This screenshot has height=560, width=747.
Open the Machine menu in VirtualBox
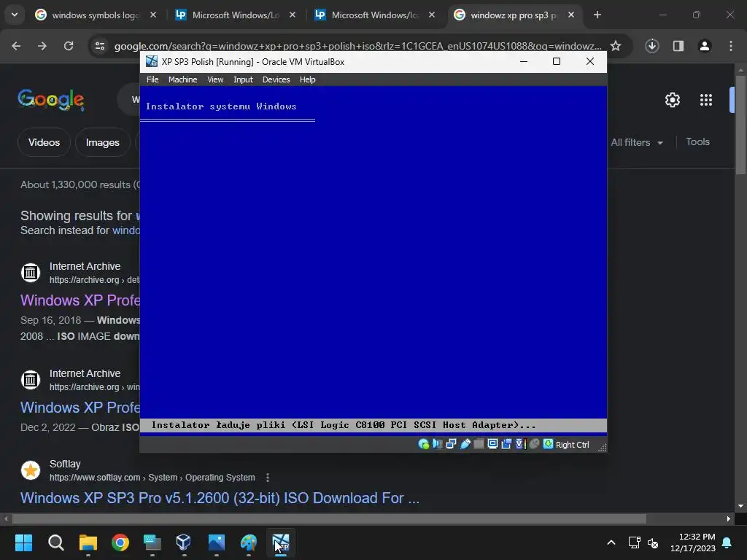tap(182, 79)
